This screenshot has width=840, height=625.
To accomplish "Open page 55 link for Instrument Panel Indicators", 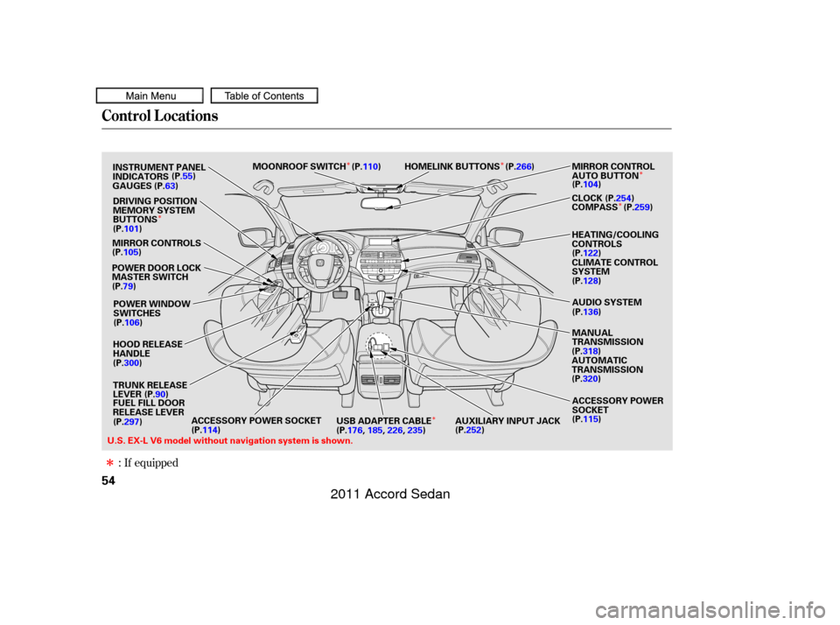I will pyautogui.click(x=187, y=176).
